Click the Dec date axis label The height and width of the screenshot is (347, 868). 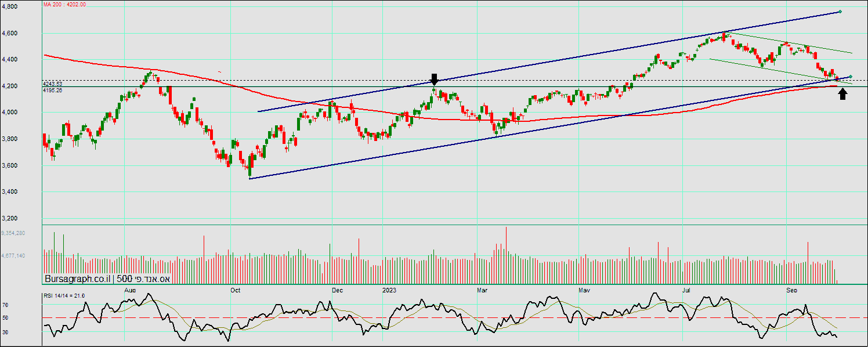[338, 289]
